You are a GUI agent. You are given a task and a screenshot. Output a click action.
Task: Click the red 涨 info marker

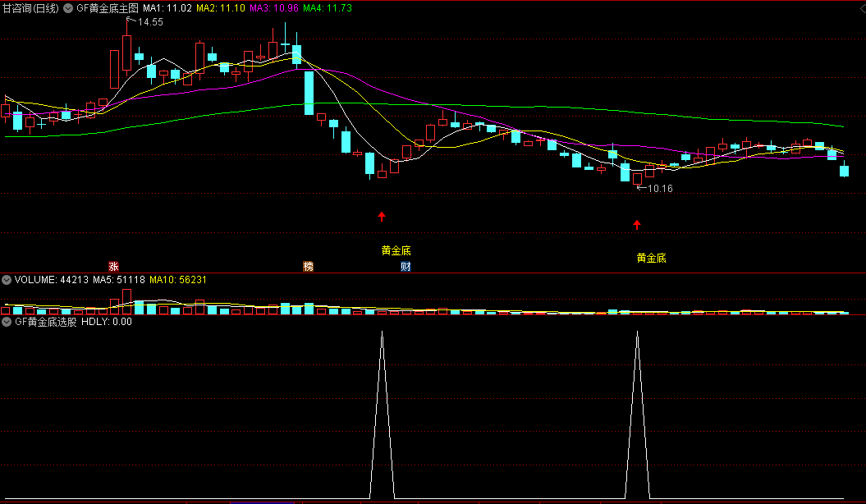[x=113, y=267]
